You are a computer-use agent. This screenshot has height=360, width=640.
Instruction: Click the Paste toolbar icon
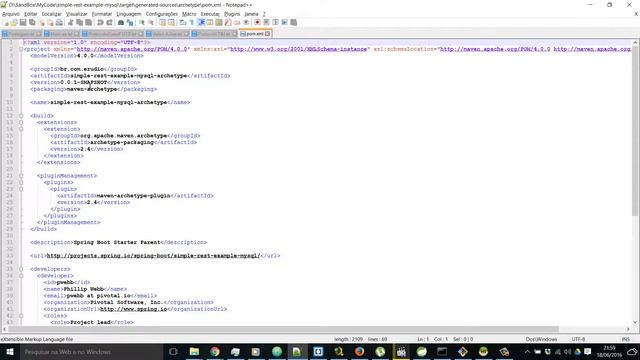point(89,22)
